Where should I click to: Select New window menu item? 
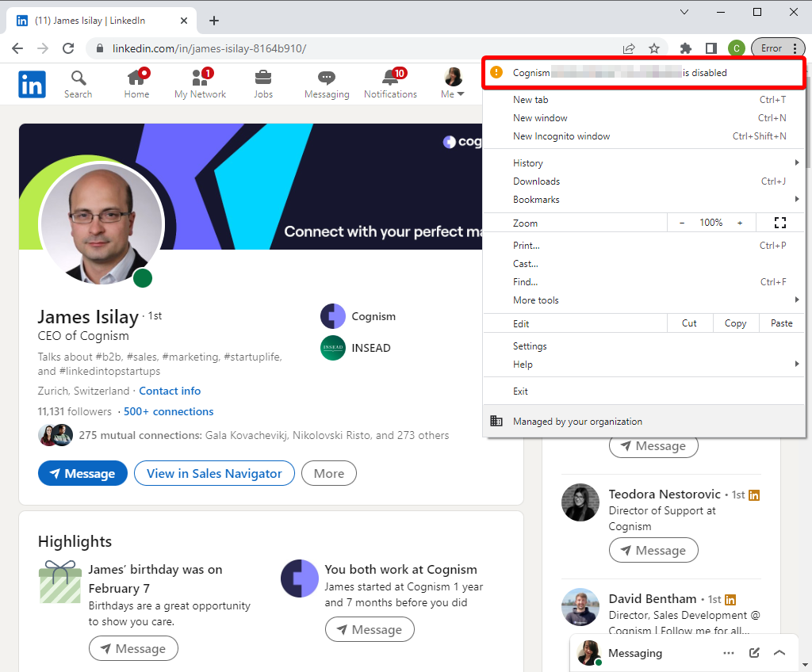point(644,118)
